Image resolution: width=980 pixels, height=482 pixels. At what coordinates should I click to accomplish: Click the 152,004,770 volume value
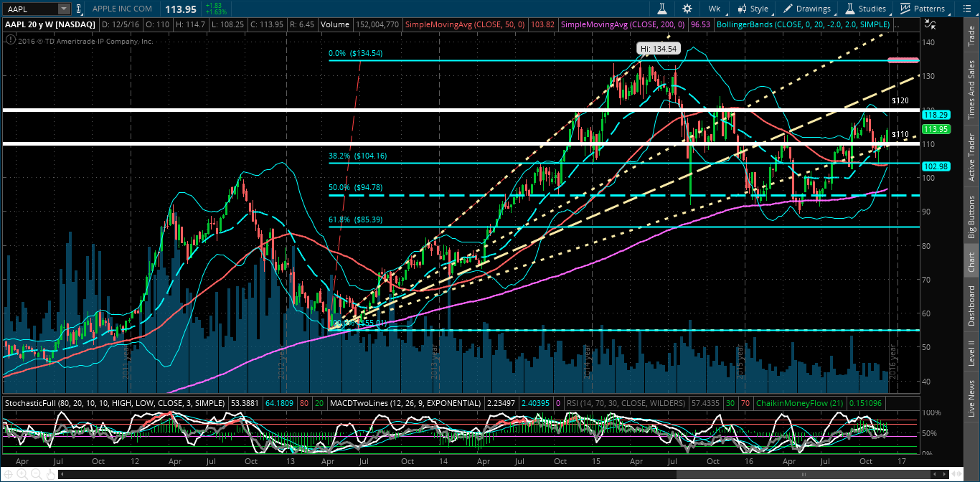[x=377, y=24]
